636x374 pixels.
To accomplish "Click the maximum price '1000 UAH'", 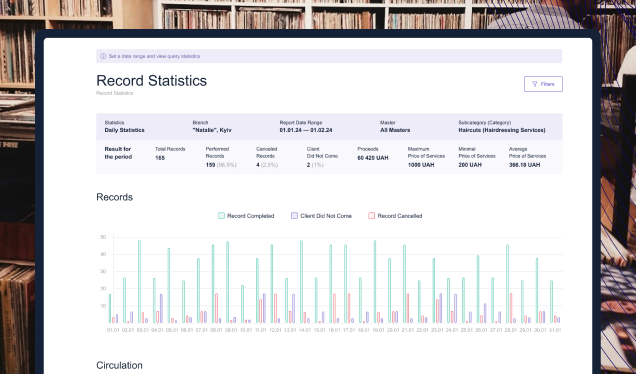I will pos(421,165).
